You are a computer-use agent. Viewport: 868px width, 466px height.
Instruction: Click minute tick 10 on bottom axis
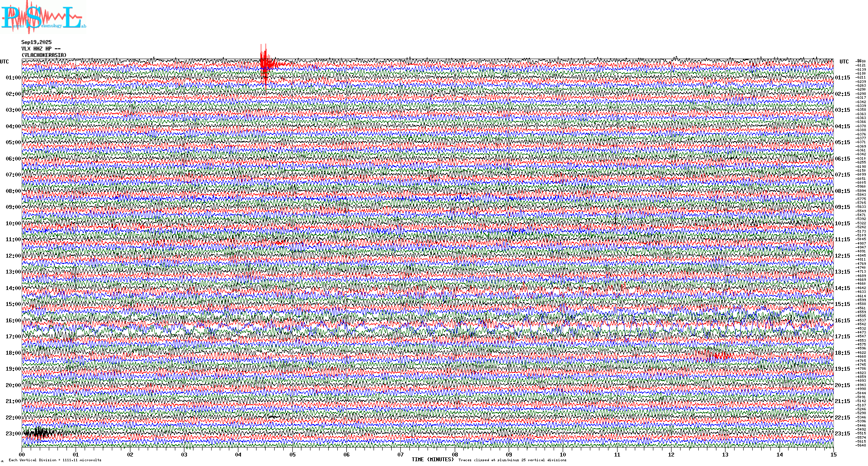563,455
